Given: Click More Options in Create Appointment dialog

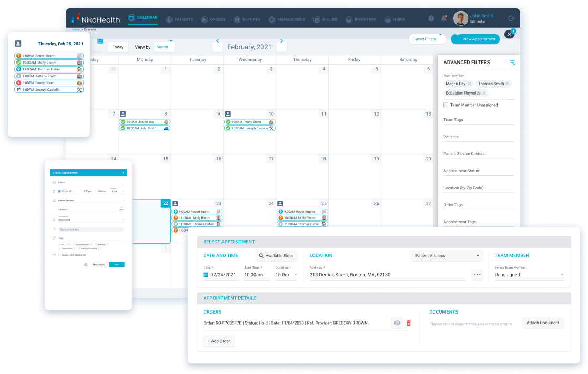Looking at the screenshot, I should click(99, 265).
